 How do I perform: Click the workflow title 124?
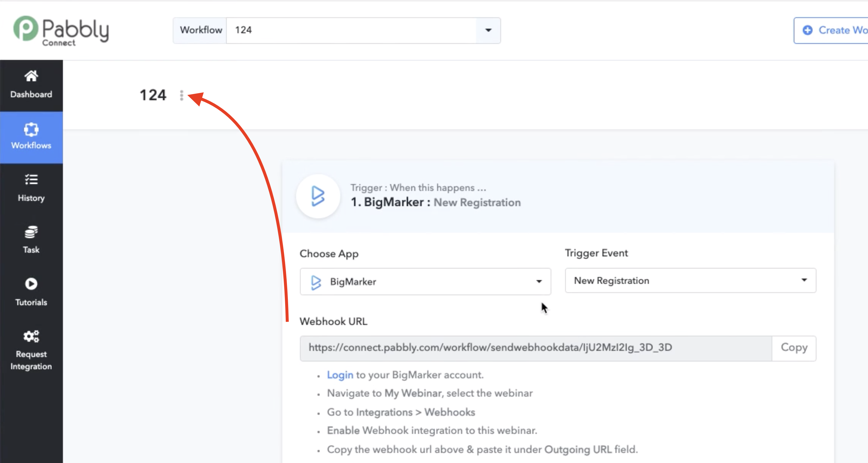click(x=153, y=95)
